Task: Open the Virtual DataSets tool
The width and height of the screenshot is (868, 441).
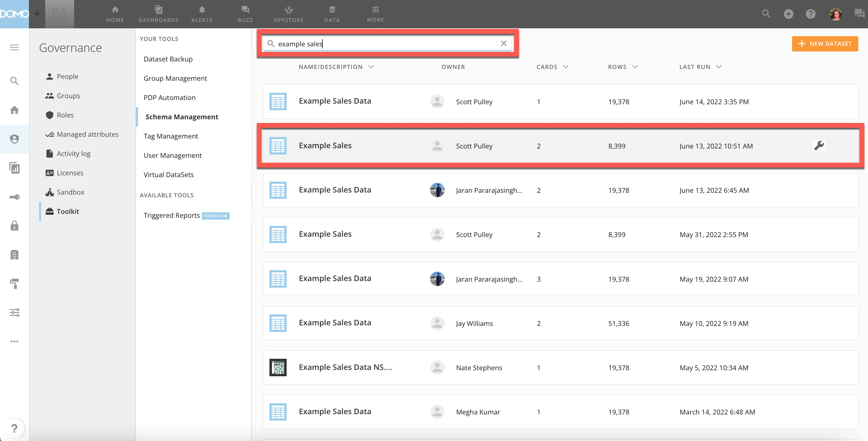Action: click(168, 174)
